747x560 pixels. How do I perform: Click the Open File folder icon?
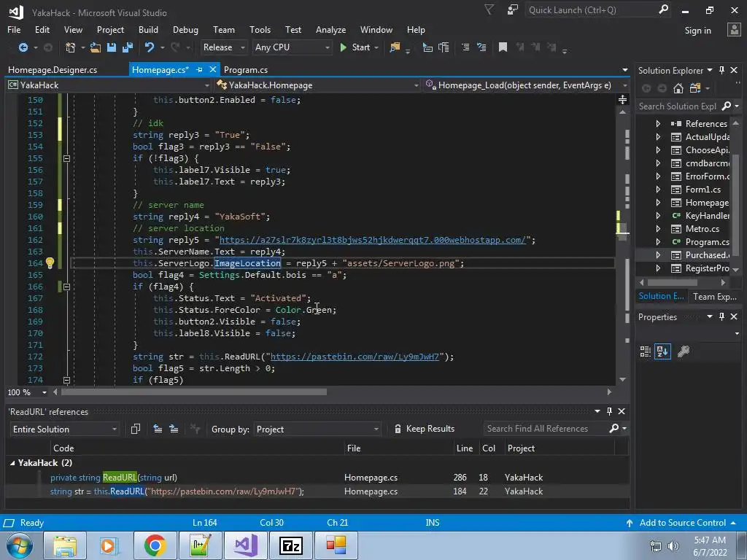click(x=96, y=47)
